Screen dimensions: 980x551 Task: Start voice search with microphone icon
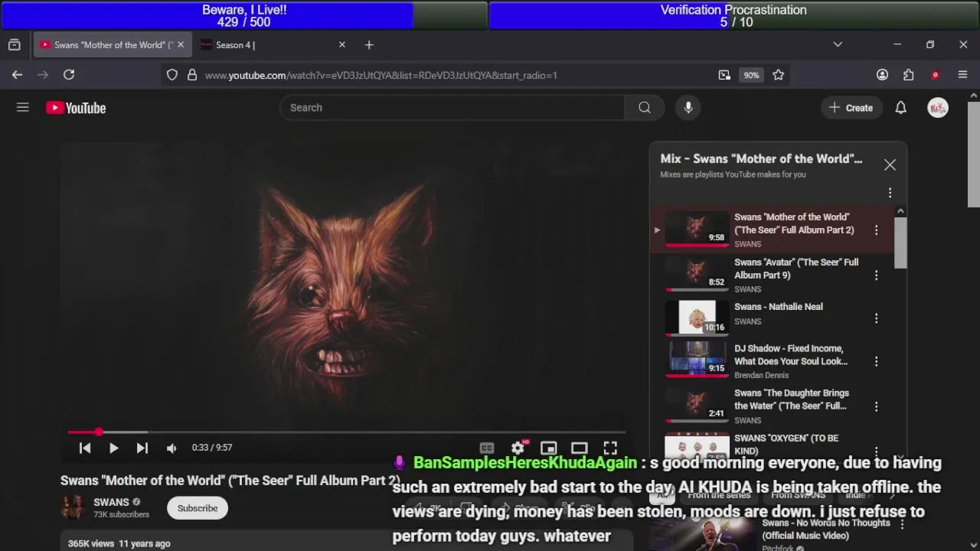point(688,108)
